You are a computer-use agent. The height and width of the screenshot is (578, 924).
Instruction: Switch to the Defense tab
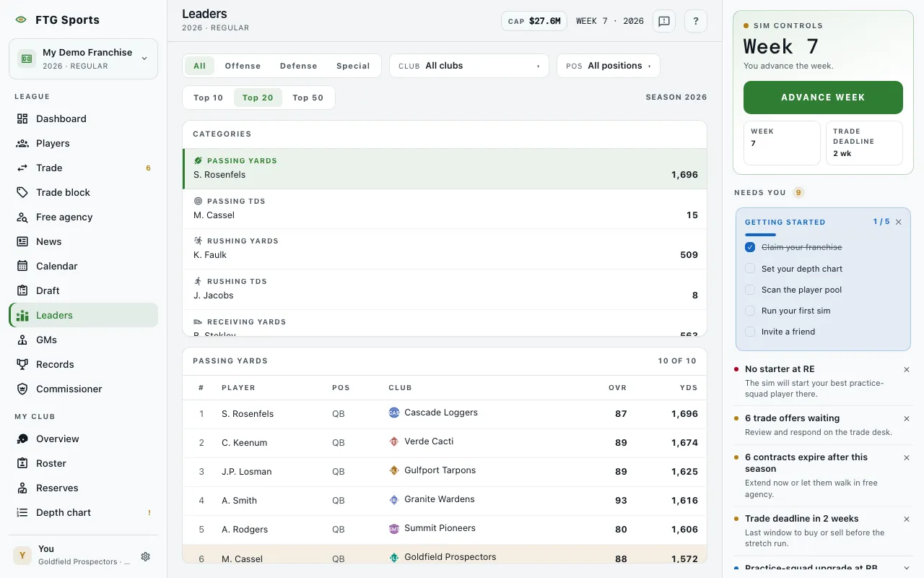click(299, 66)
